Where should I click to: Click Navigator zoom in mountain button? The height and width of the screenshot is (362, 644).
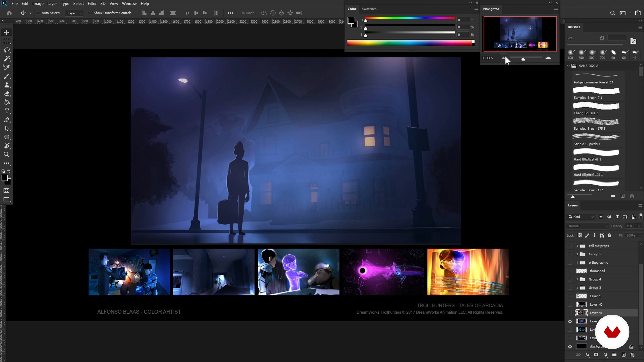tap(548, 58)
